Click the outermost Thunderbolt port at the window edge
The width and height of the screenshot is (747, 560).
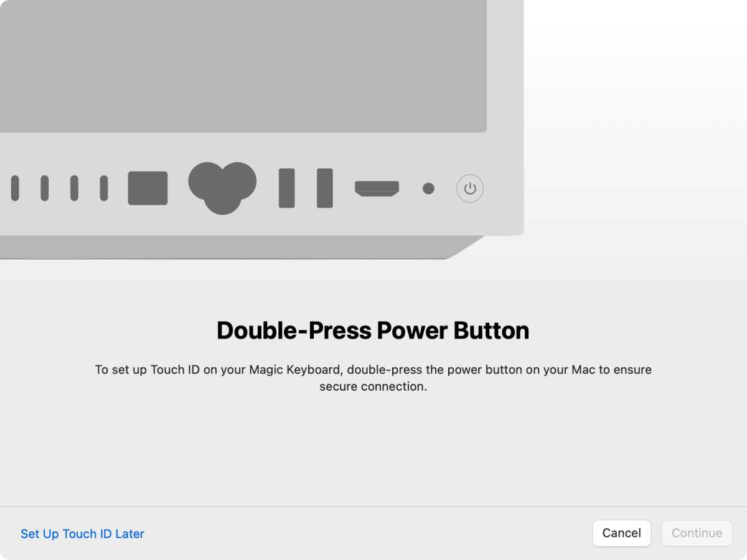click(x=15, y=188)
